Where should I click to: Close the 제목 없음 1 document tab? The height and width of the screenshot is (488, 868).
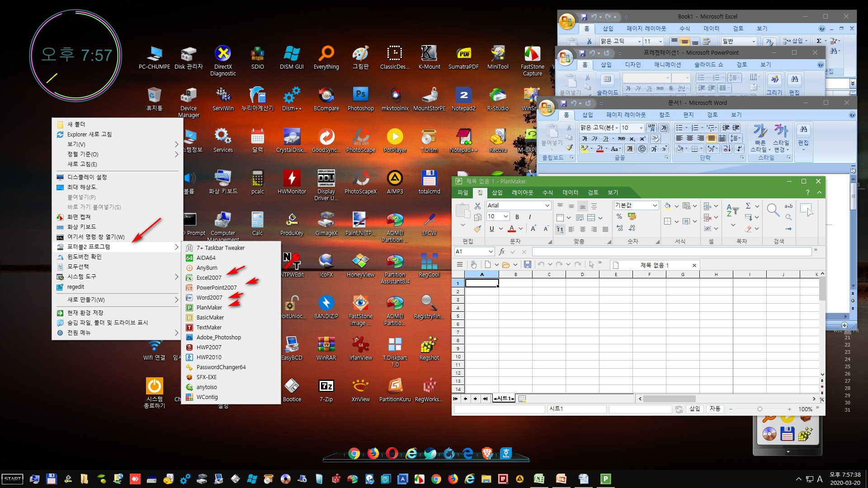pos(694,265)
